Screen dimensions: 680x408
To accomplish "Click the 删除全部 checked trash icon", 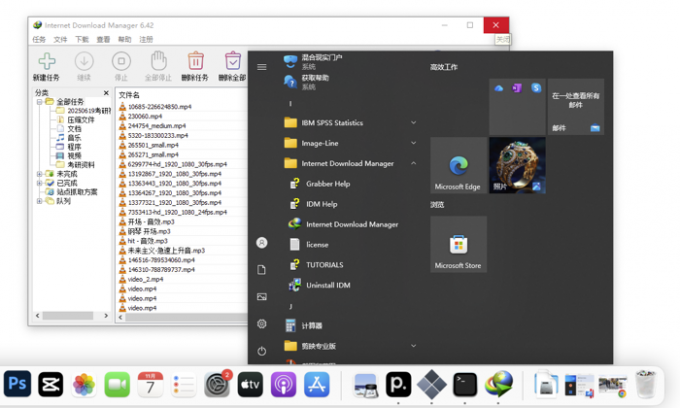I will (x=232, y=61).
